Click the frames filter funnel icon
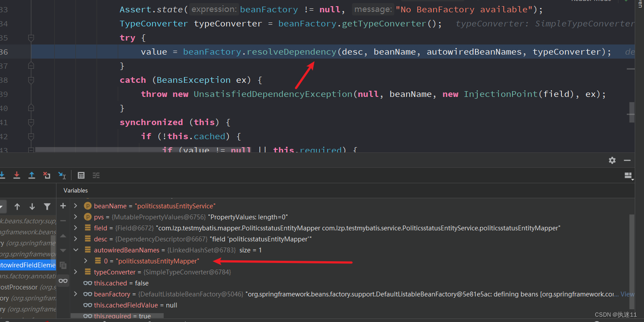The height and width of the screenshot is (322, 644). click(47, 206)
